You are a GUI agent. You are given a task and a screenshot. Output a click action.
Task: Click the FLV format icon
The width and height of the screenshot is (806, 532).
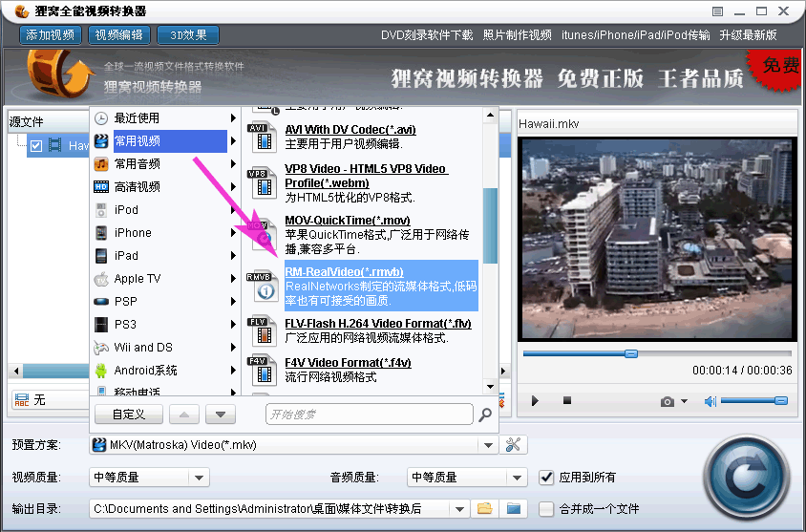pos(262,331)
